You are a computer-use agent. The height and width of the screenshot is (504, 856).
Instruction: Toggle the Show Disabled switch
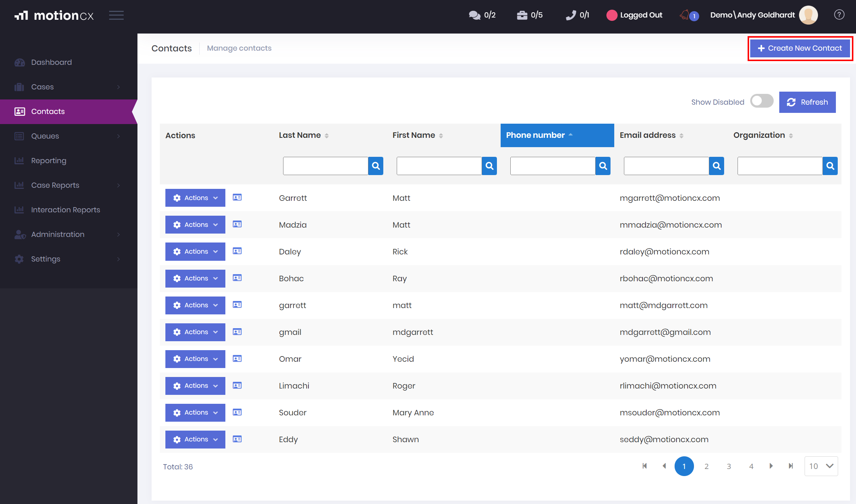click(x=762, y=101)
